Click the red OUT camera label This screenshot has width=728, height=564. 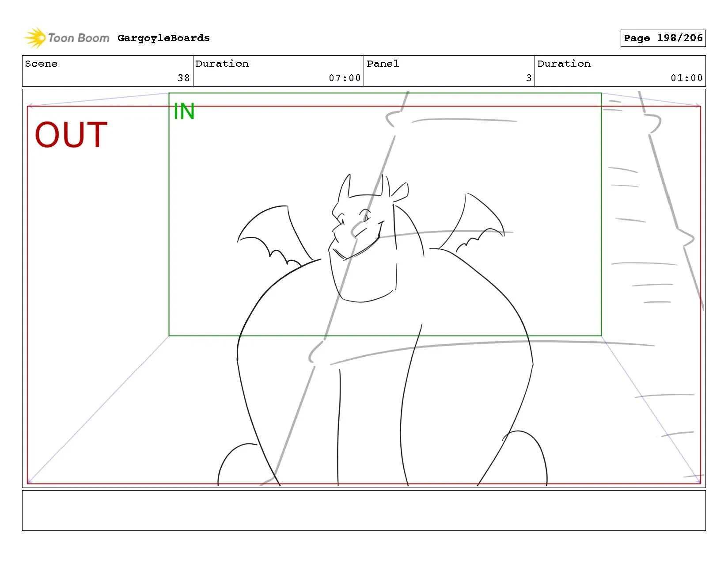click(71, 135)
